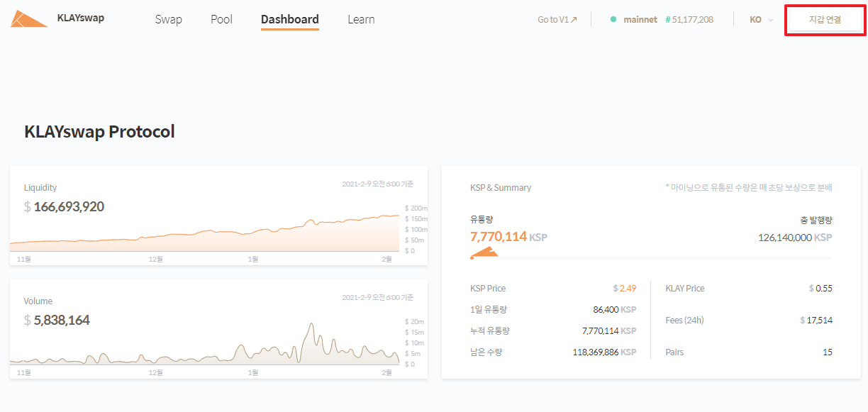This screenshot has height=412, width=868.
Task: Click the Volume chart timestamp 2021-2-9
Action: 377,298
